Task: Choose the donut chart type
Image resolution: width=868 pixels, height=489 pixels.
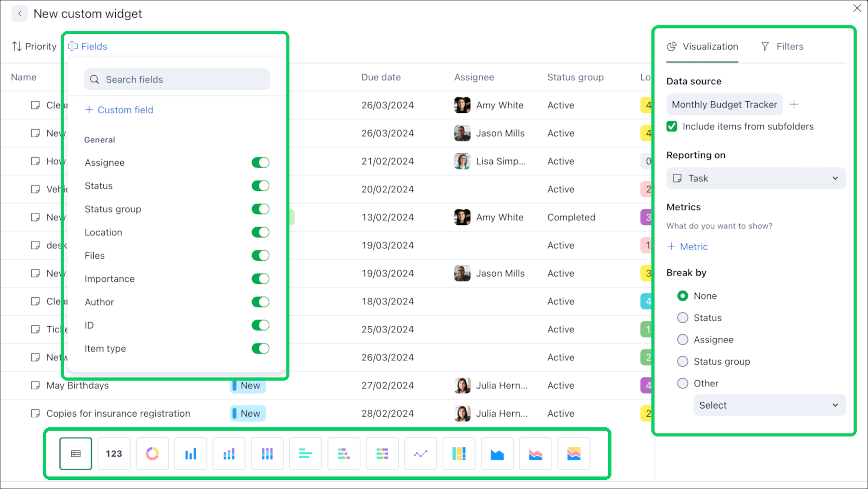Action: pyautogui.click(x=152, y=453)
